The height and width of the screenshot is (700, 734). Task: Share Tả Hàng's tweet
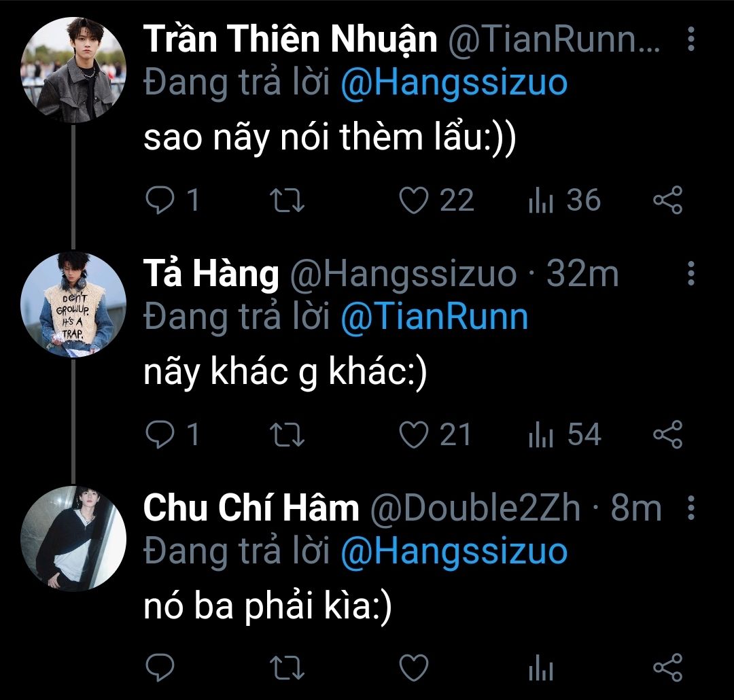tap(667, 435)
